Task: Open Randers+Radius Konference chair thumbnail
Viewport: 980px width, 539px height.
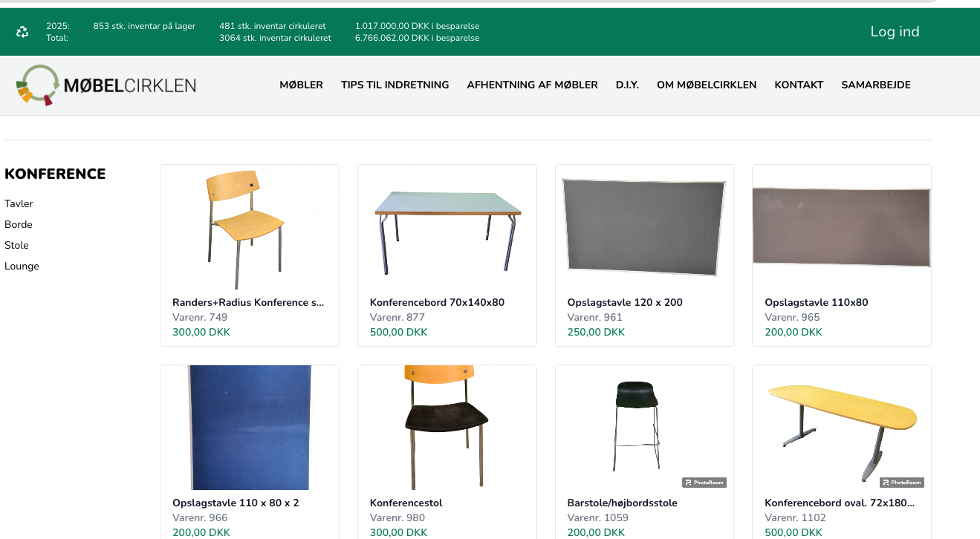Action: tap(250, 227)
